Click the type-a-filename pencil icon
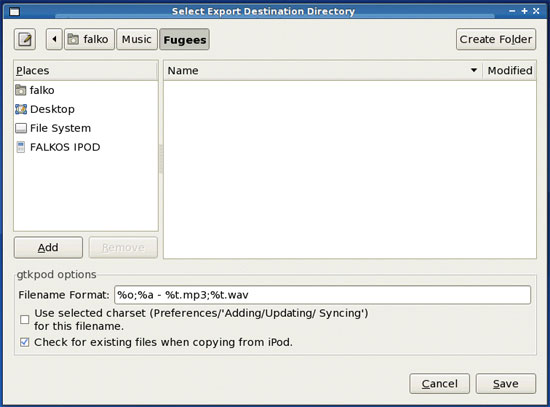The width and height of the screenshot is (550, 407). (25, 39)
